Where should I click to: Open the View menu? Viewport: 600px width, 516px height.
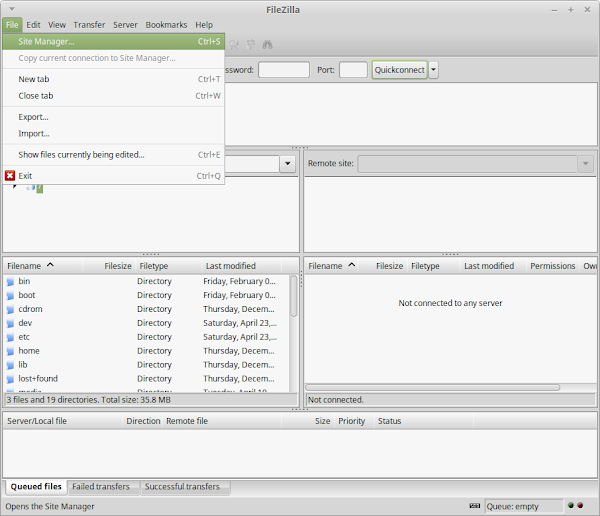click(x=57, y=25)
